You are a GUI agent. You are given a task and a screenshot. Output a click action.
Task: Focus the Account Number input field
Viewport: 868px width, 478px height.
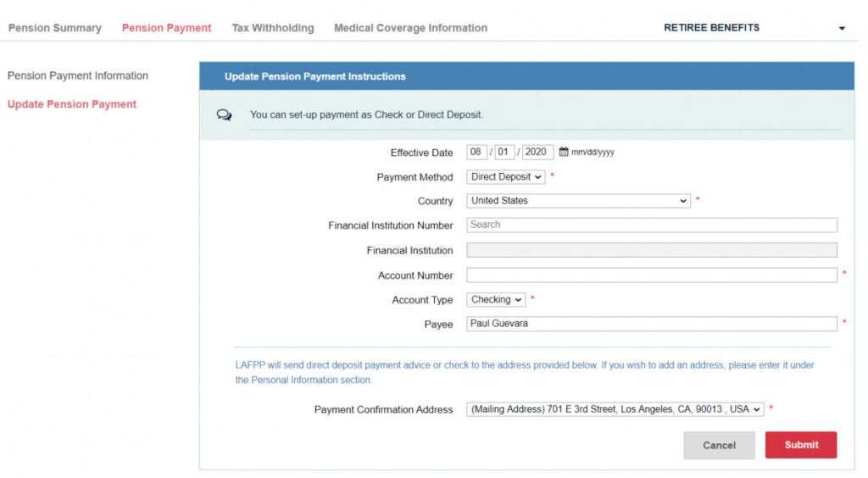tap(651, 275)
